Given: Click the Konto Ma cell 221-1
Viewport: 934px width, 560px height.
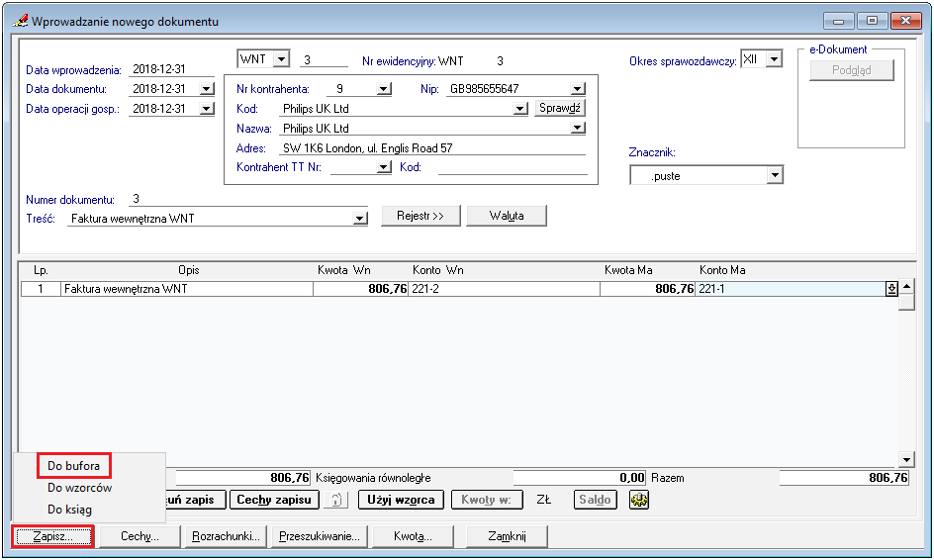Looking at the screenshot, I should point(791,289).
